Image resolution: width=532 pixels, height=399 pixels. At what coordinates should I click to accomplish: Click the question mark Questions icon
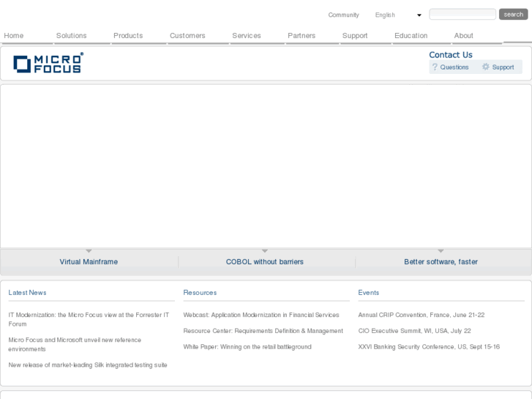(x=435, y=67)
